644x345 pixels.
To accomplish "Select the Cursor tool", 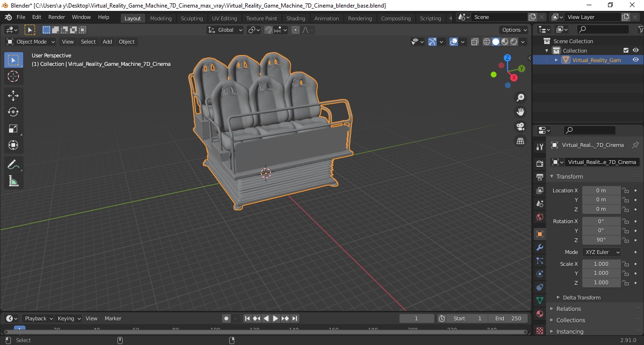I will 13,76.
